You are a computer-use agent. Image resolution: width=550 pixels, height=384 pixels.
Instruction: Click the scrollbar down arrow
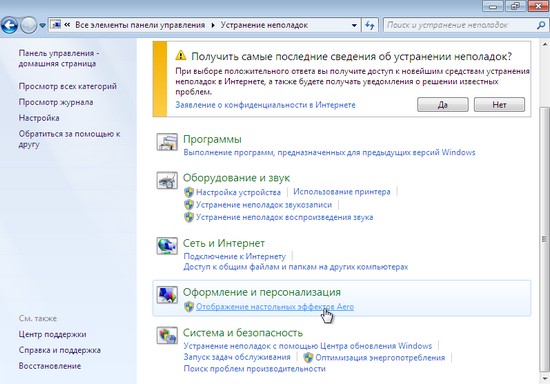(x=545, y=378)
